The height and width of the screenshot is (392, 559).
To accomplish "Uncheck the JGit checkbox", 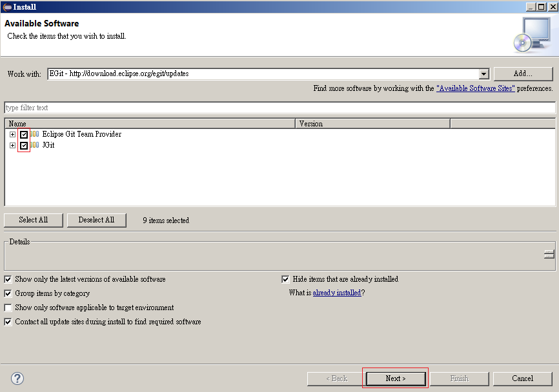I will point(24,145).
